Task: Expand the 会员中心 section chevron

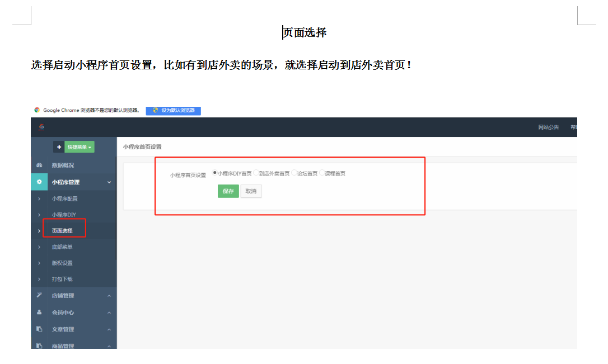Action: 109,313
